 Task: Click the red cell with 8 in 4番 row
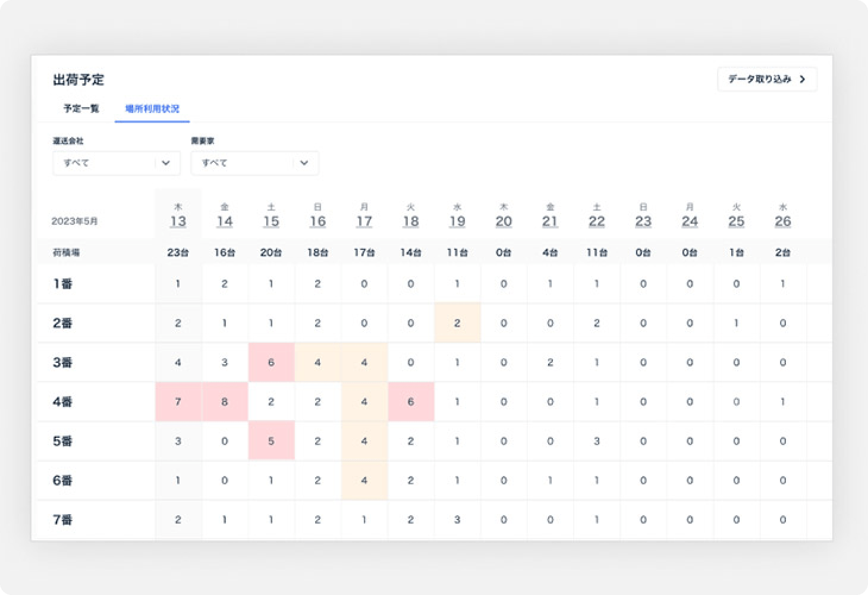(224, 402)
